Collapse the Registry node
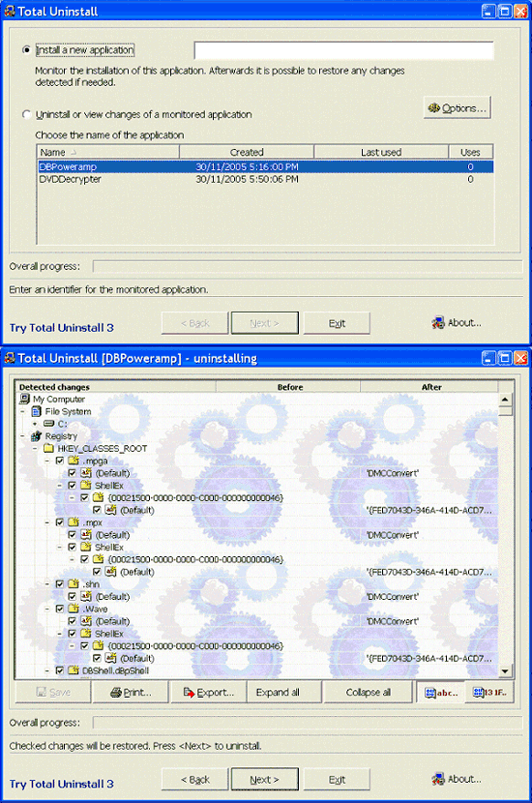 tap(22, 436)
